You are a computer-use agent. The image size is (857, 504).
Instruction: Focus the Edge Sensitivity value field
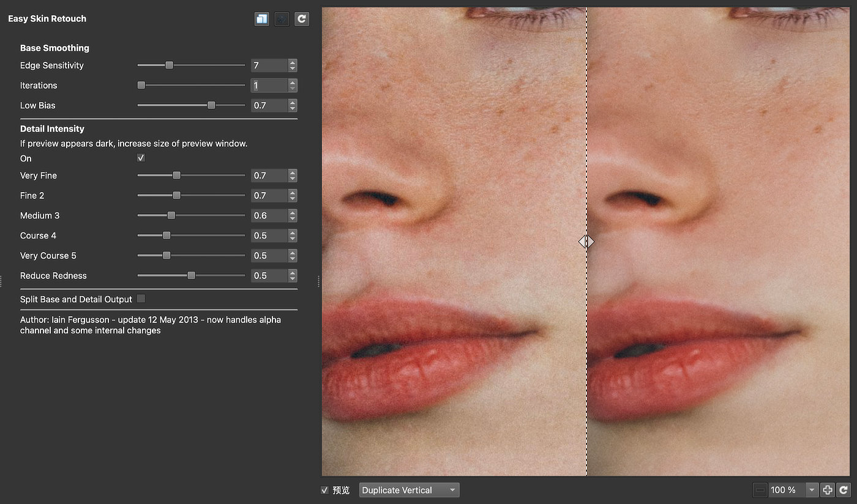269,65
